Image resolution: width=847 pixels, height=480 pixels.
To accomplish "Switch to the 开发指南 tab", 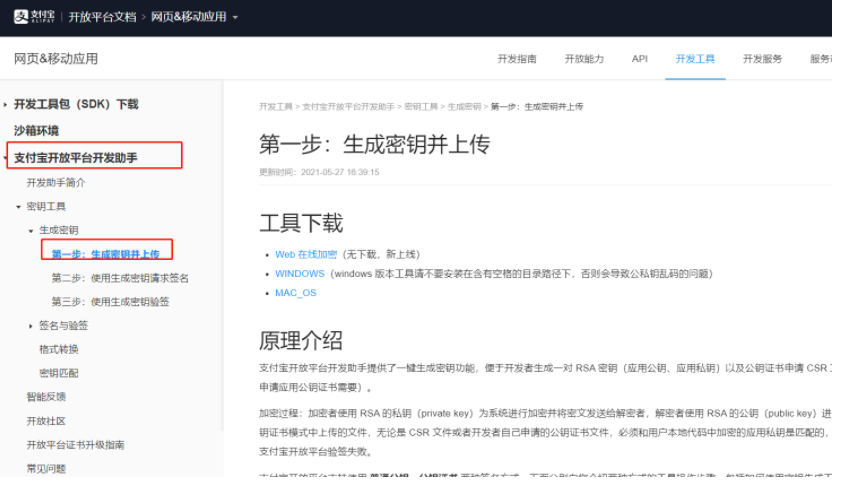I will tap(516, 59).
